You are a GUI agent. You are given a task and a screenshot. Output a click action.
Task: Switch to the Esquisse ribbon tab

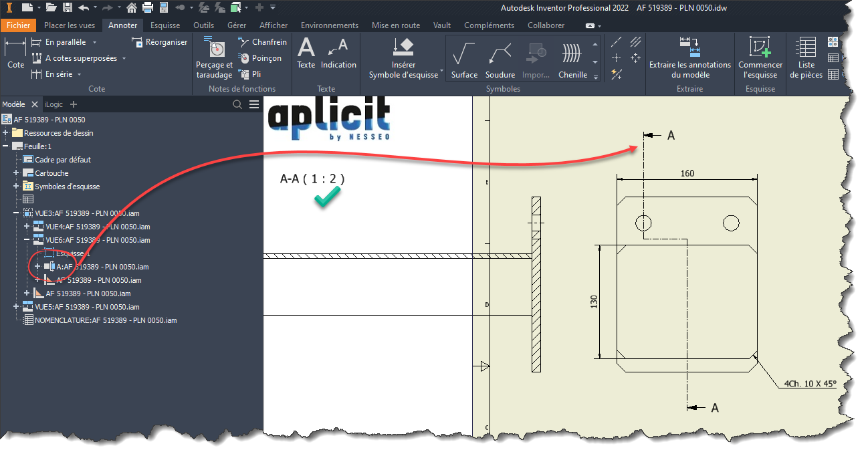click(x=165, y=25)
